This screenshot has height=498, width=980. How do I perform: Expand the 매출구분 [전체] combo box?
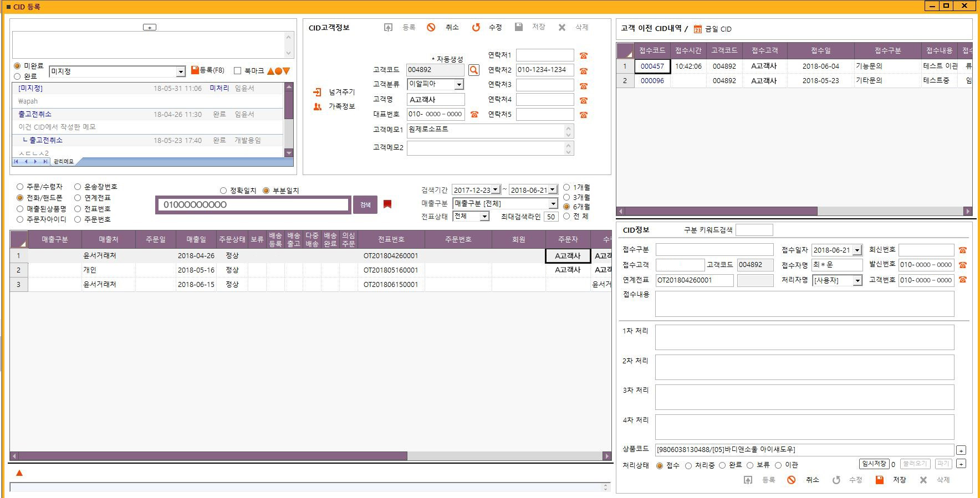[x=553, y=204]
